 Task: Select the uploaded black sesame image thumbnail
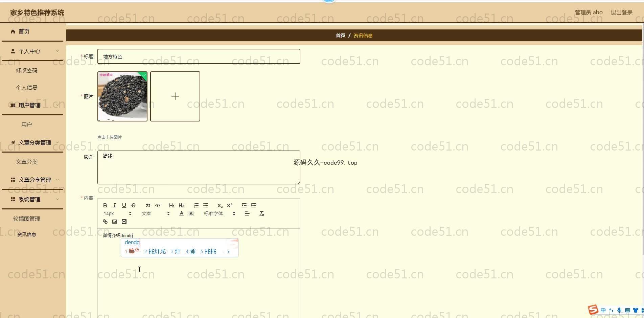coord(122,96)
